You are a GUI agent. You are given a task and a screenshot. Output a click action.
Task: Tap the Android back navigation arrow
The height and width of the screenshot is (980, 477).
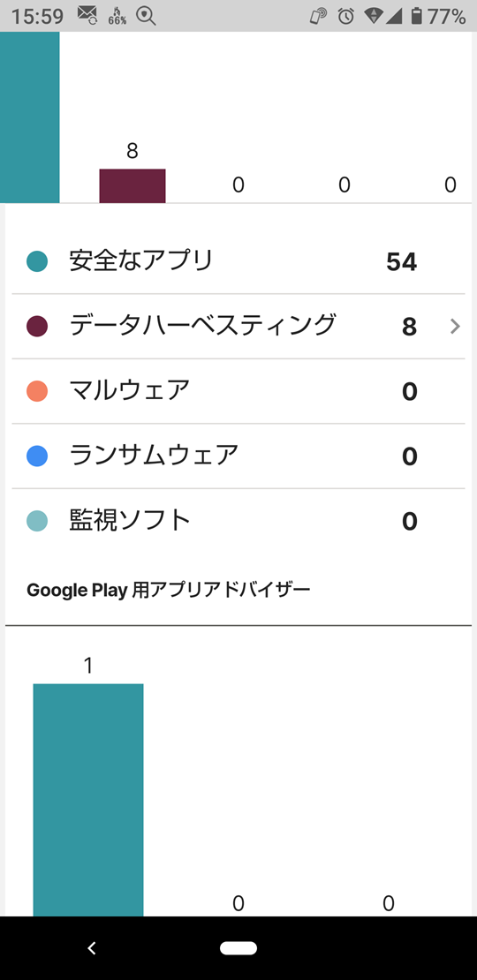click(x=92, y=948)
